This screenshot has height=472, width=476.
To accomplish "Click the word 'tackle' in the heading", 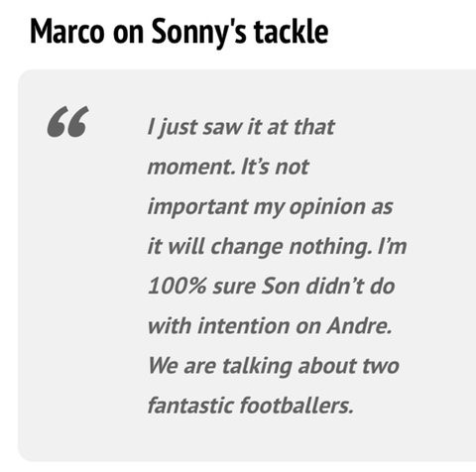I will (292, 32).
